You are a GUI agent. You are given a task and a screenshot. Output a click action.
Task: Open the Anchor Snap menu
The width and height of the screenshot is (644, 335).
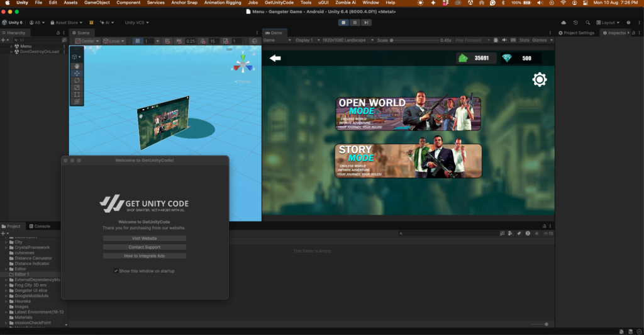[x=184, y=3]
